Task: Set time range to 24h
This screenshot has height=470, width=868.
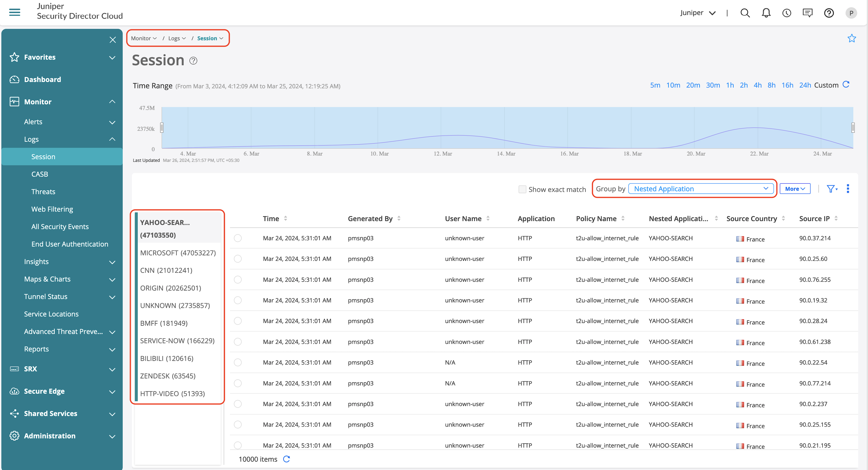Action: [805, 85]
